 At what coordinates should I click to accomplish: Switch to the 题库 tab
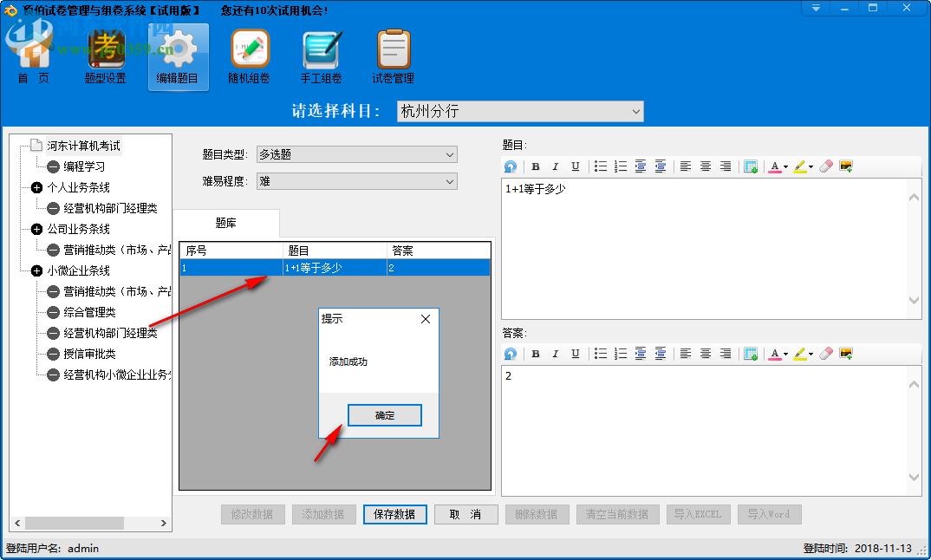[x=226, y=222]
